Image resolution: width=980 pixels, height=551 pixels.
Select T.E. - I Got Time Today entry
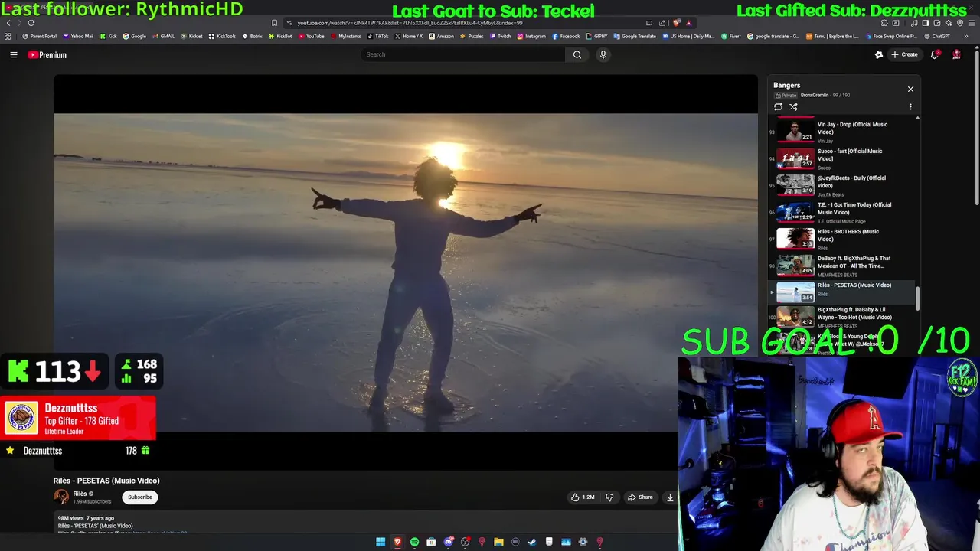[842, 212]
